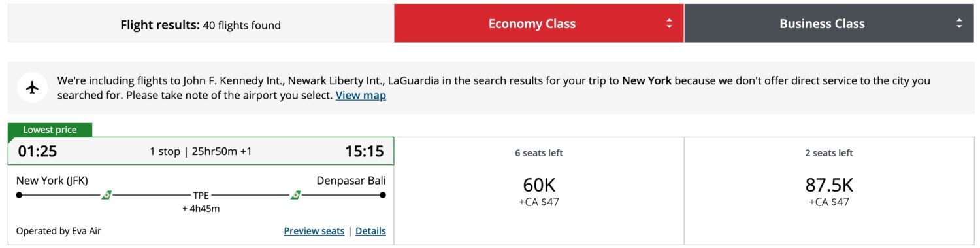Click the TPE layover stop label

pos(201,195)
